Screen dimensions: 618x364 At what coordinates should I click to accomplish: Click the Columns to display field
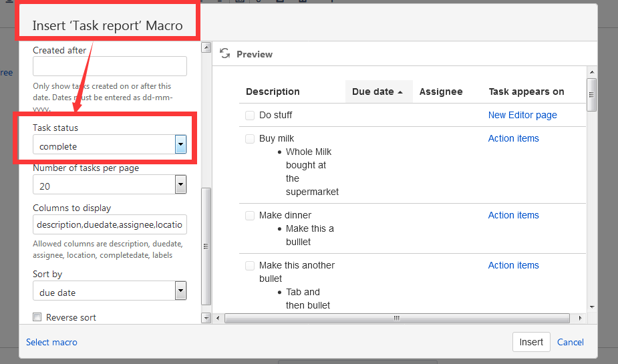(x=110, y=224)
